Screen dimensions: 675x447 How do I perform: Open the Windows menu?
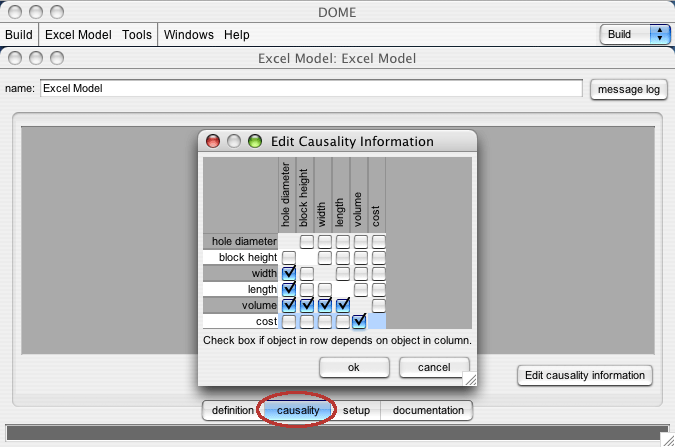(189, 34)
